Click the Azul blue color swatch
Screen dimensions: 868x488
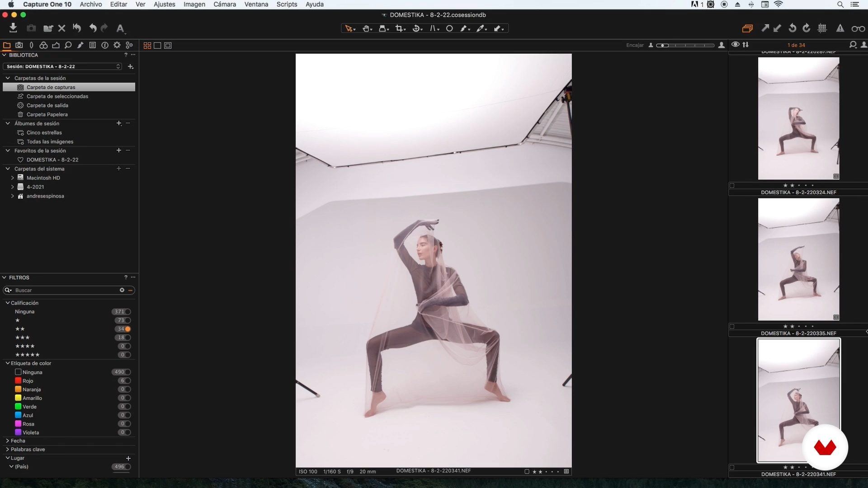(x=18, y=415)
